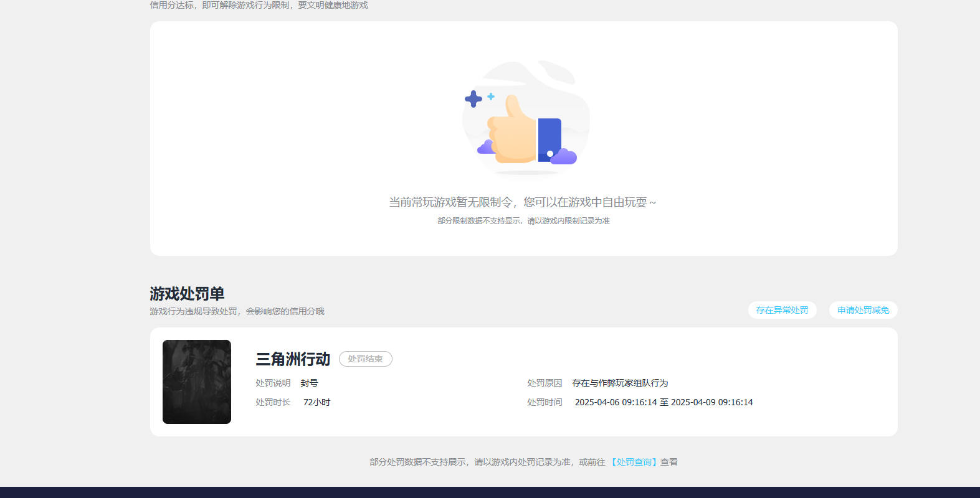Image resolution: width=980 pixels, height=498 pixels.
Task: Click the 处罚结束 status badge
Action: point(365,359)
